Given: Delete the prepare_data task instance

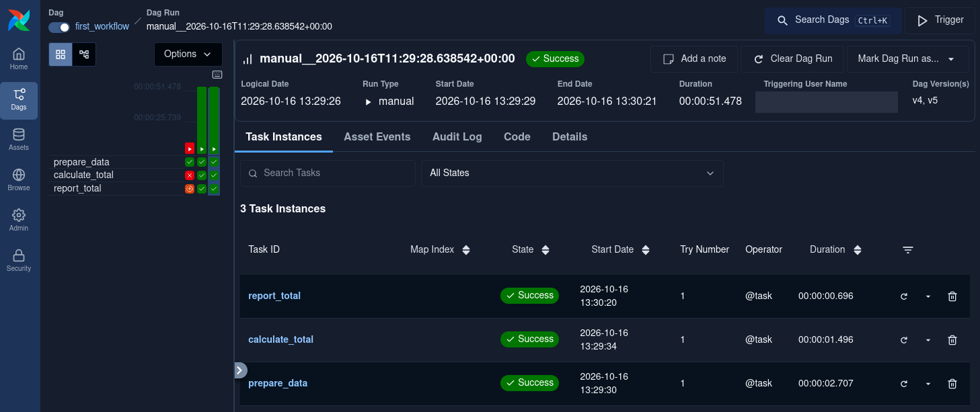Looking at the screenshot, I should 952,384.
